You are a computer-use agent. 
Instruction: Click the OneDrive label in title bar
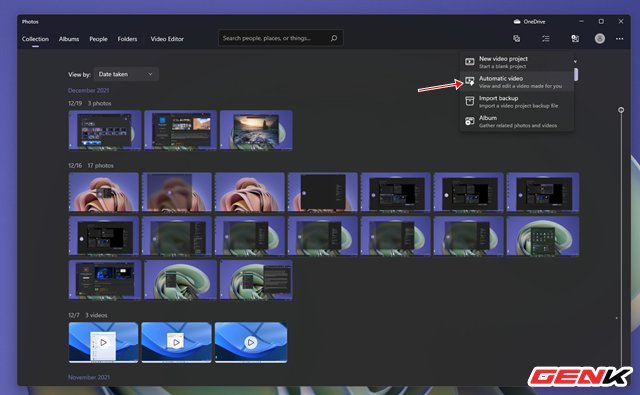[x=534, y=22]
